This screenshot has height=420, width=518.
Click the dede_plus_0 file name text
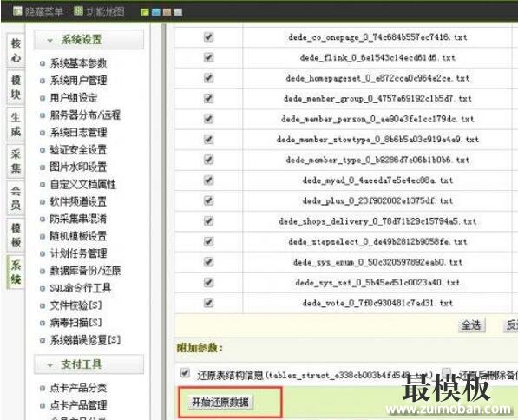pyautogui.click(x=377, y=200)
